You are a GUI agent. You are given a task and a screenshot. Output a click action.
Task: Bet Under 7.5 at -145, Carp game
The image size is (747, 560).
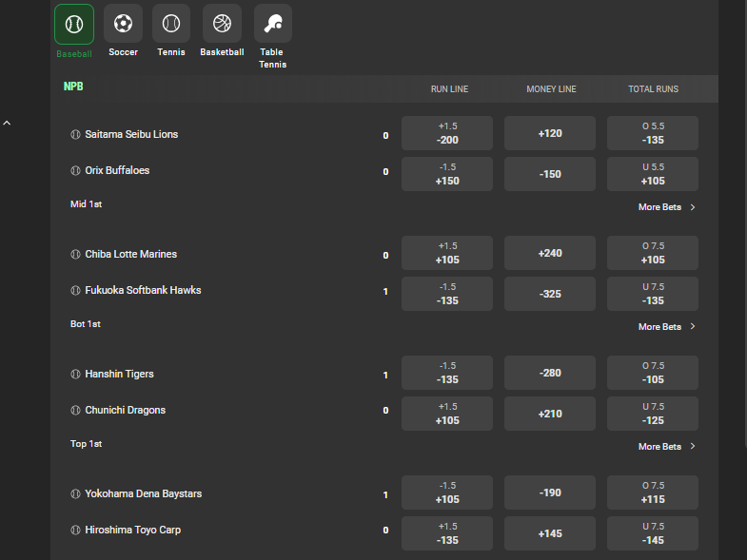tap(653, 533)
